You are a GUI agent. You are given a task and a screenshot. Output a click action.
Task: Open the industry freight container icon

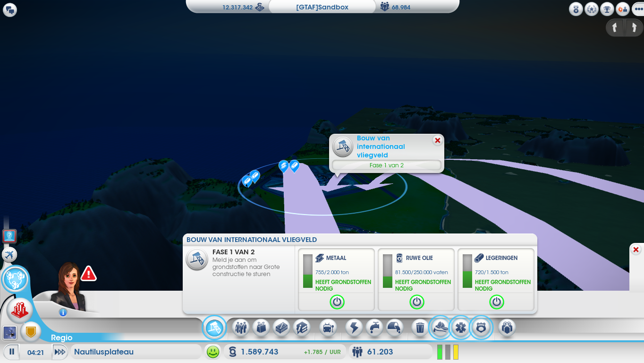coord(281,327)
